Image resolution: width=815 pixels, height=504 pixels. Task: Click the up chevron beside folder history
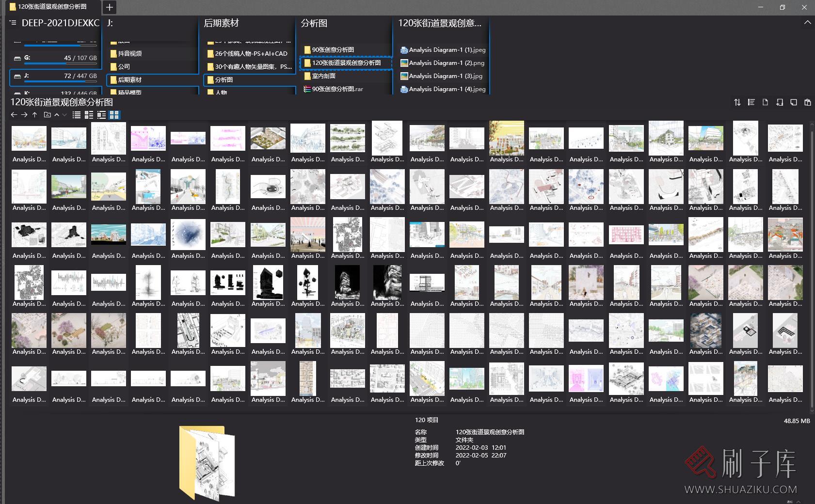click(57, 115)
